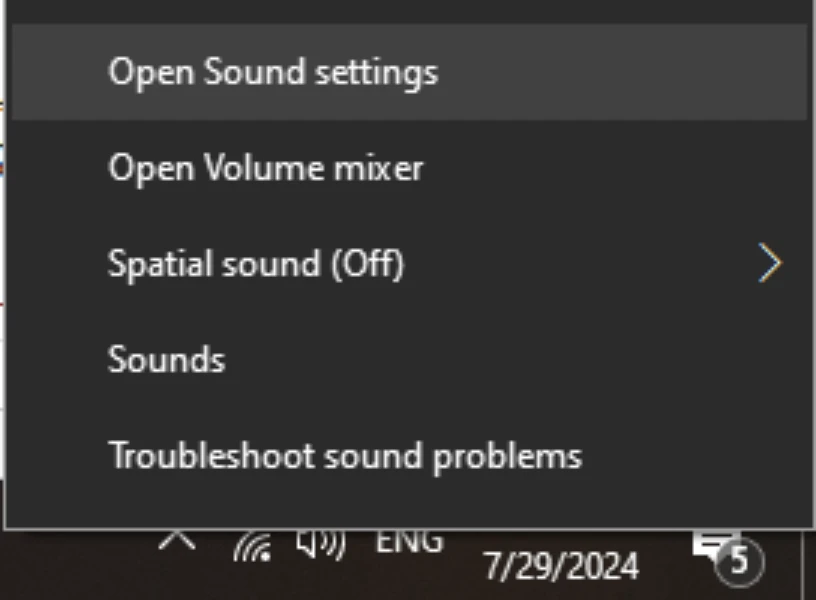Image resolution: width=816 pixels, height=600 pixels.
Task: Select the wireless signal status icon
Action: (252, 547)
